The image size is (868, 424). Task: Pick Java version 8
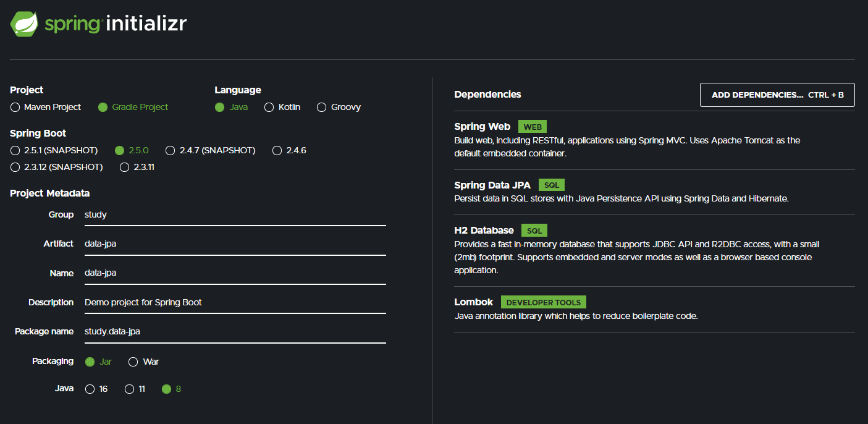click(171, 389)
